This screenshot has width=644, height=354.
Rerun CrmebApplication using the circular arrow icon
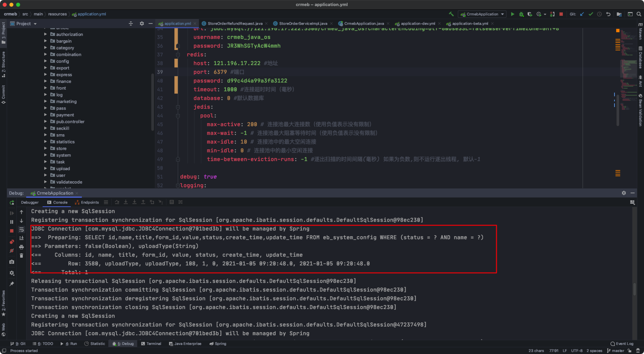(x=12, y=202)
